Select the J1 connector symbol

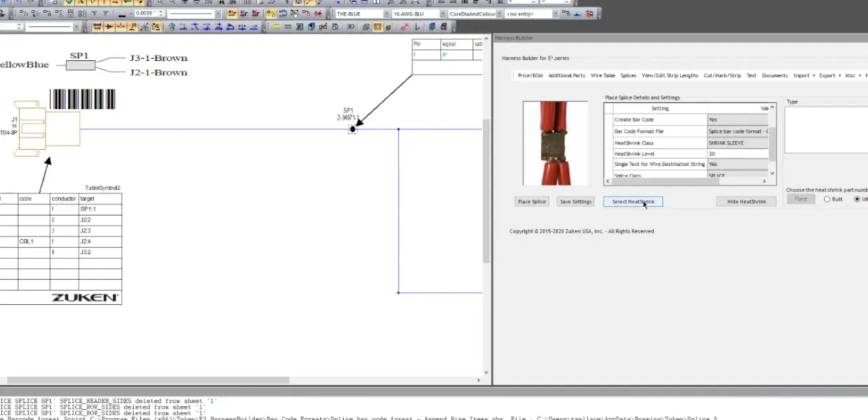click(47, 129)
